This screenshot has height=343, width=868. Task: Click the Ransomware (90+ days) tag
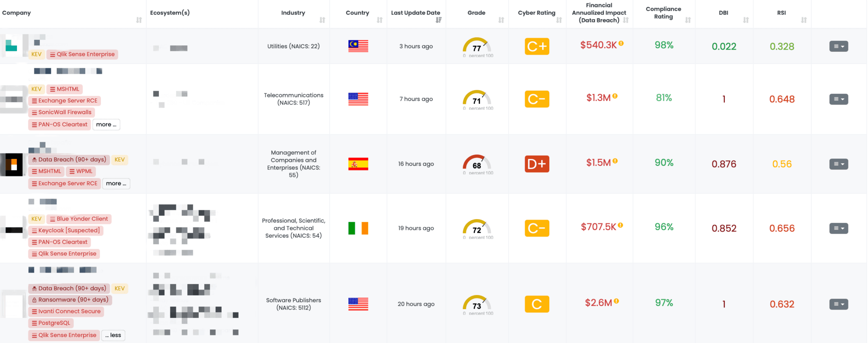[70, 300]
